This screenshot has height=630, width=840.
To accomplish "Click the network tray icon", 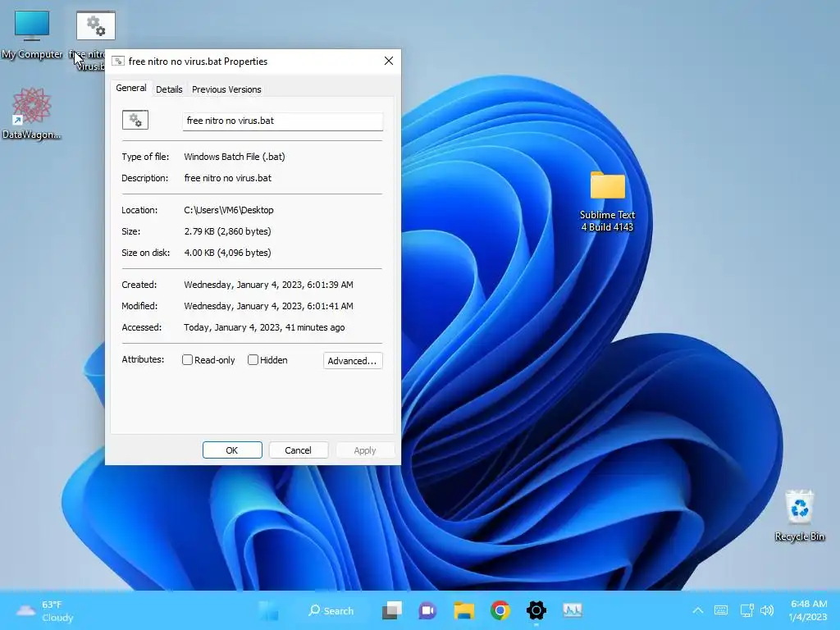I will coord(746,610).
